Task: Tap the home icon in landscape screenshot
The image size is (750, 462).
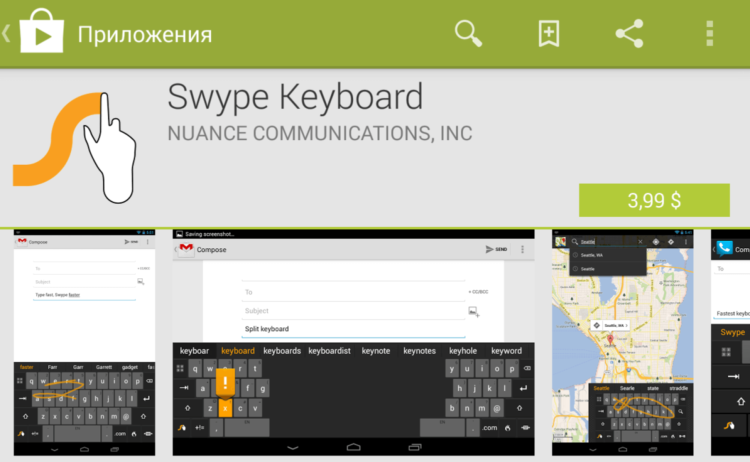Action: (x=353, y=447)
